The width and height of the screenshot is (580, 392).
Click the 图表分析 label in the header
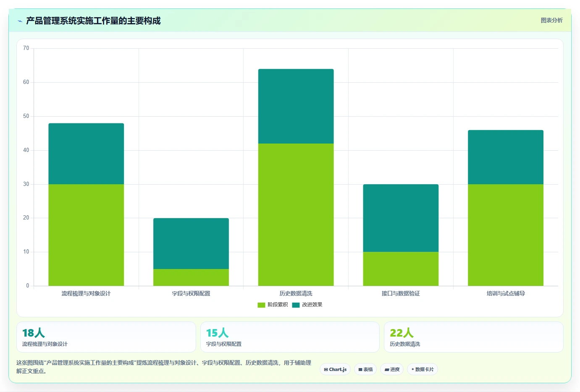click(x=551, y=20)
